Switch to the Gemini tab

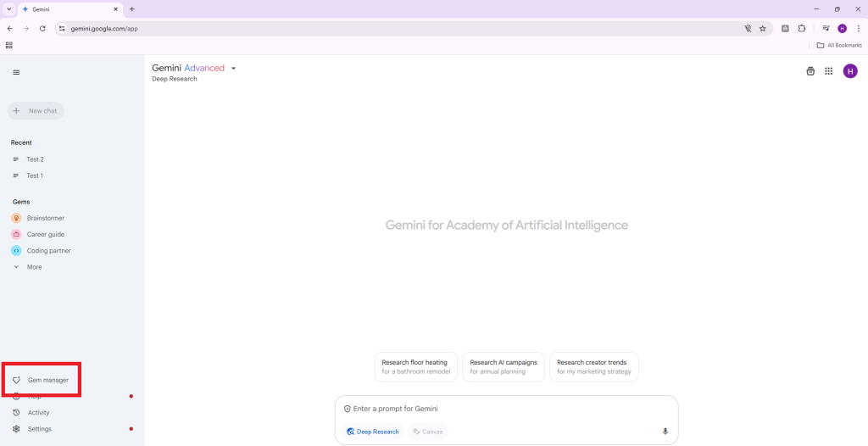point(70,9)
